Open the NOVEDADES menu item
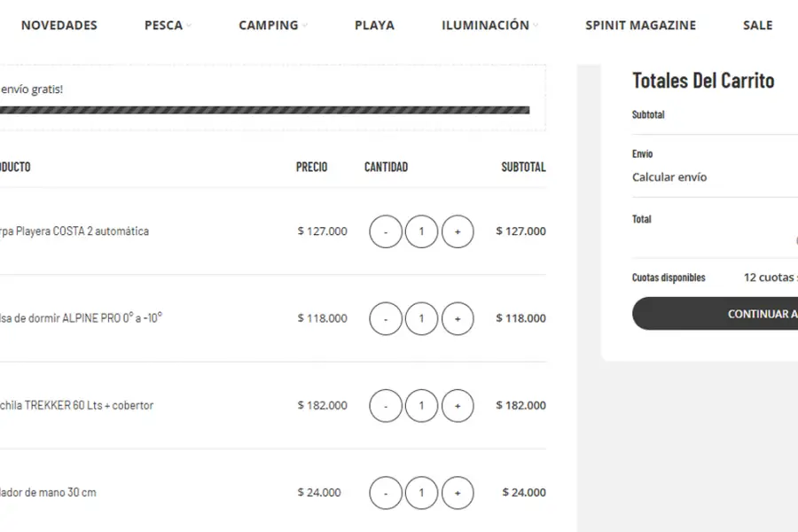This screenshot has width=798, height=532. (59, 26)
